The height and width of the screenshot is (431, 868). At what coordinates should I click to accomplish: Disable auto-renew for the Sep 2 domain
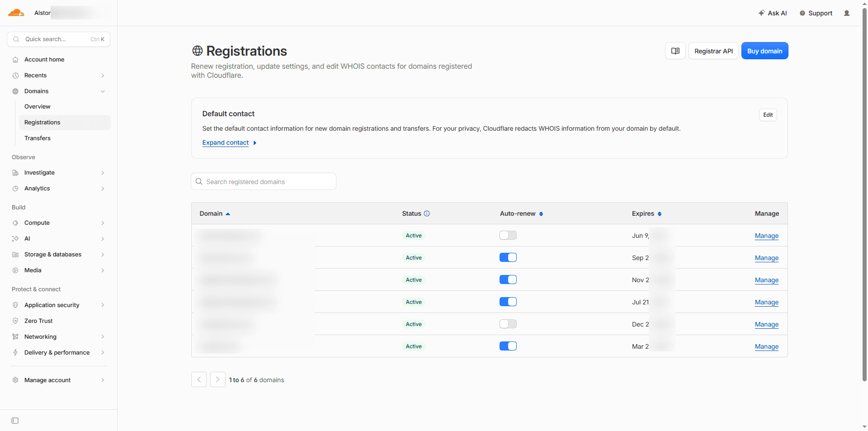(508, 257)
